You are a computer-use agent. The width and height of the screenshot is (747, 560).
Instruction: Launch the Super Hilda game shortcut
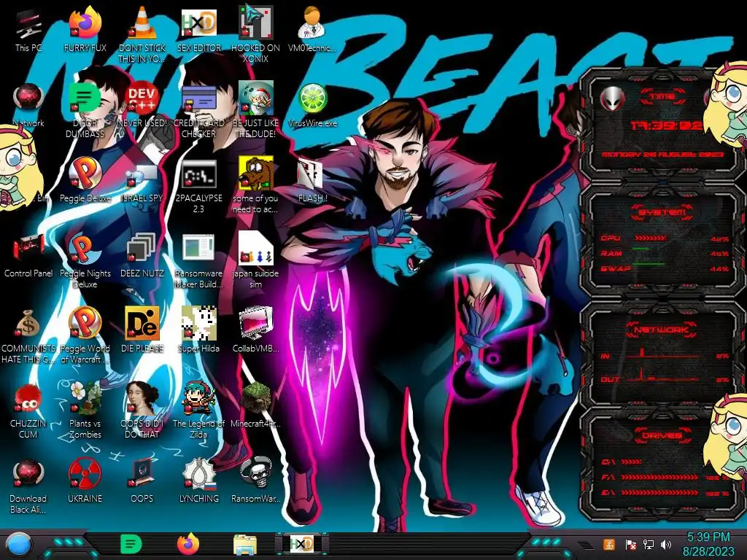[x=199, y=330]
